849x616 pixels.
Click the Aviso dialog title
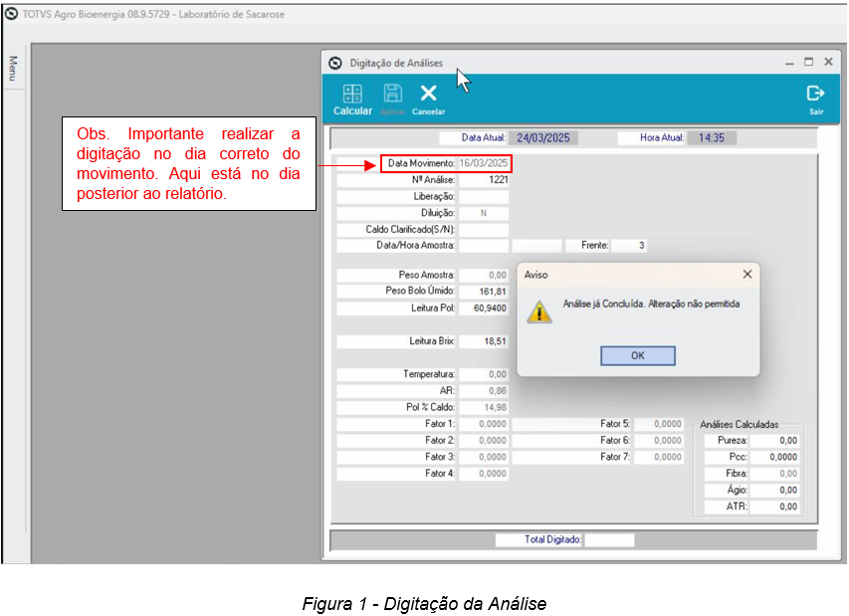click(535, 275)
